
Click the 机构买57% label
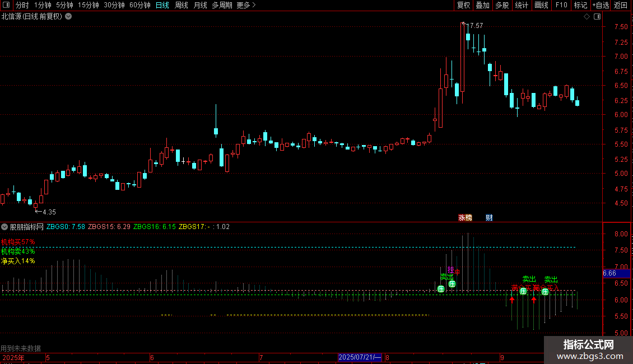[x=18, y=242]
